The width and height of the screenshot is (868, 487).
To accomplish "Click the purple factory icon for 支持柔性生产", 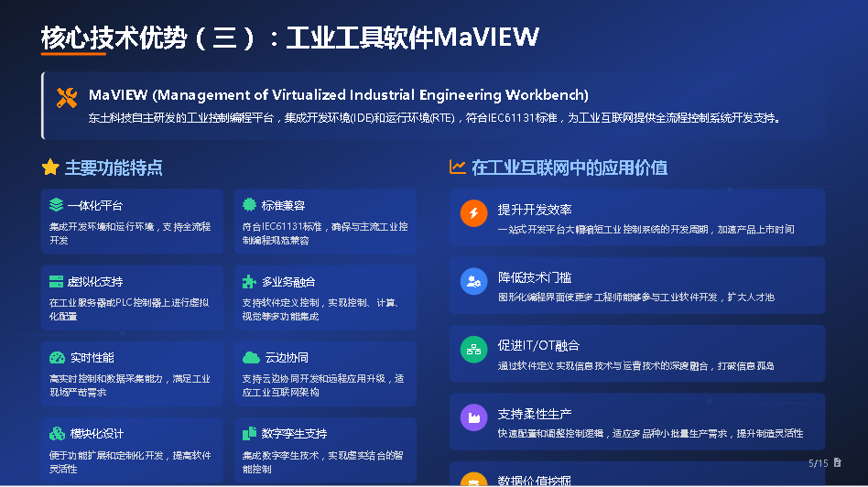I will 474,417.
